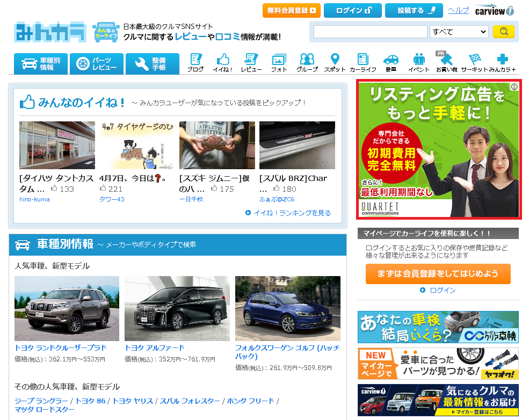The width and height of the screenshot is (529, 420).
Task: Open the Subaru BRZ door sill thumbnail
Action: (x=297, y=145)
